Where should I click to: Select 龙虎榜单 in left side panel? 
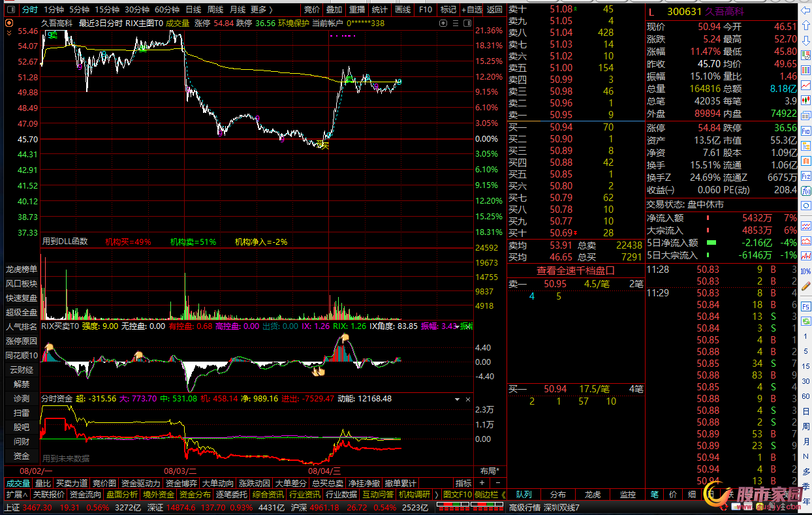(x=22, y=270)
